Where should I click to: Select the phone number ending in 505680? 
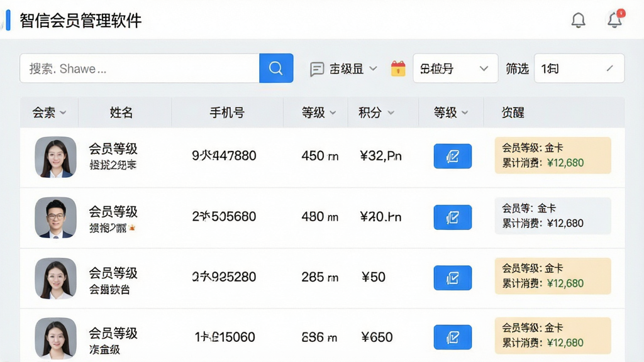[224, 216]
